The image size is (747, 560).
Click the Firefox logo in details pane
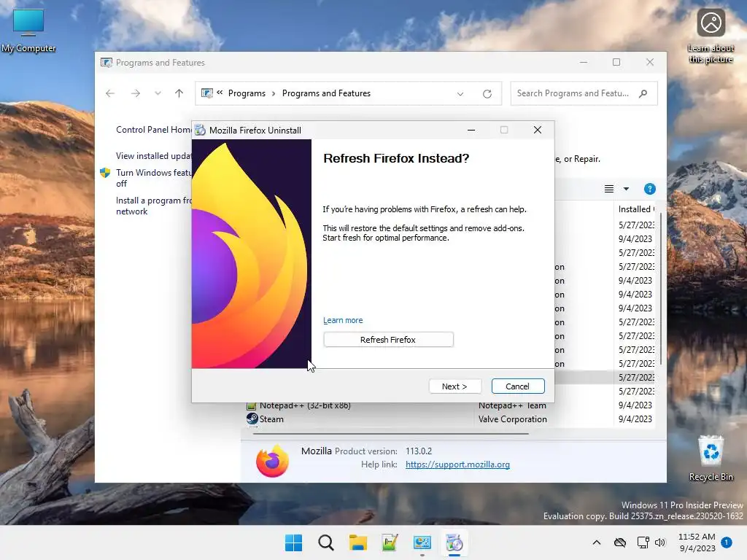click(x=272, y=461)
